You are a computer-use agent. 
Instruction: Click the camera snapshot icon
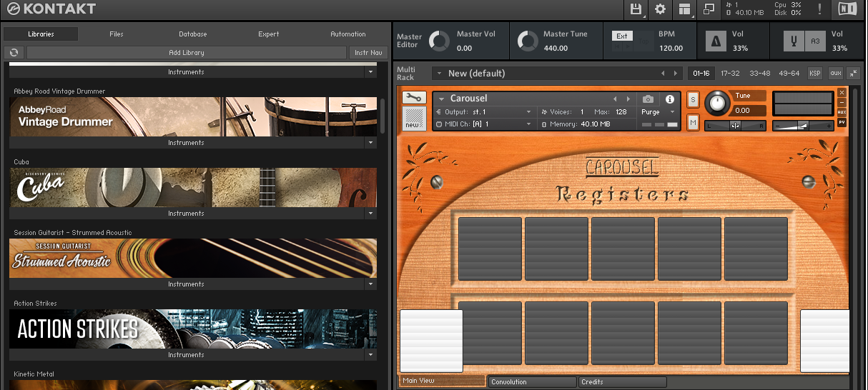(x=648, y=99)
